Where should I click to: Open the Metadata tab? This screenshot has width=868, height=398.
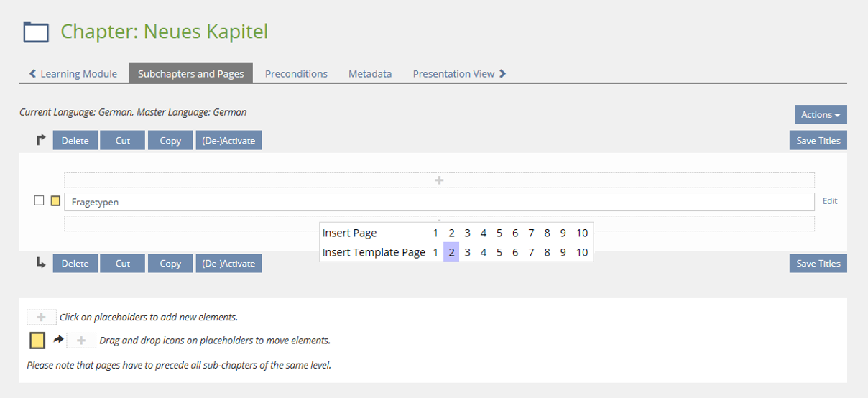pos(370,73)
